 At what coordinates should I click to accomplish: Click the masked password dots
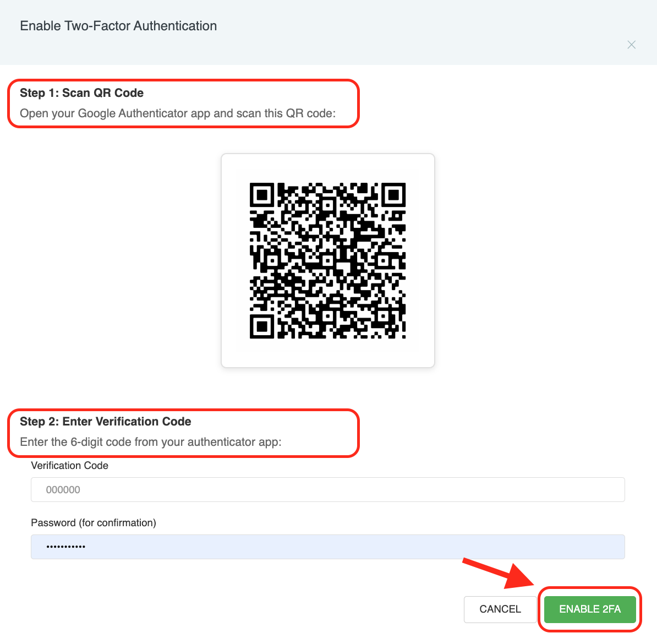[x=65, y=547]
